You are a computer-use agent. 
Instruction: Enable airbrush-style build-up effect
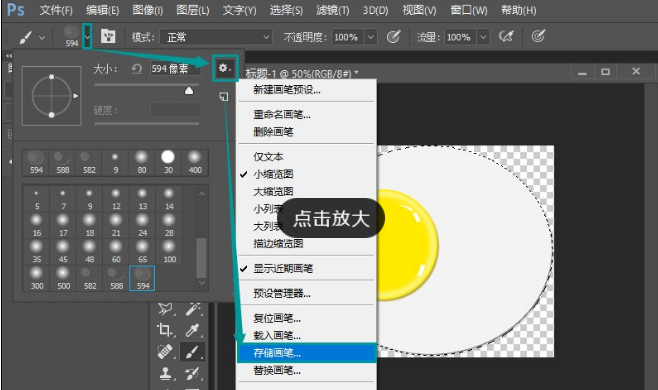pos(506,37)
